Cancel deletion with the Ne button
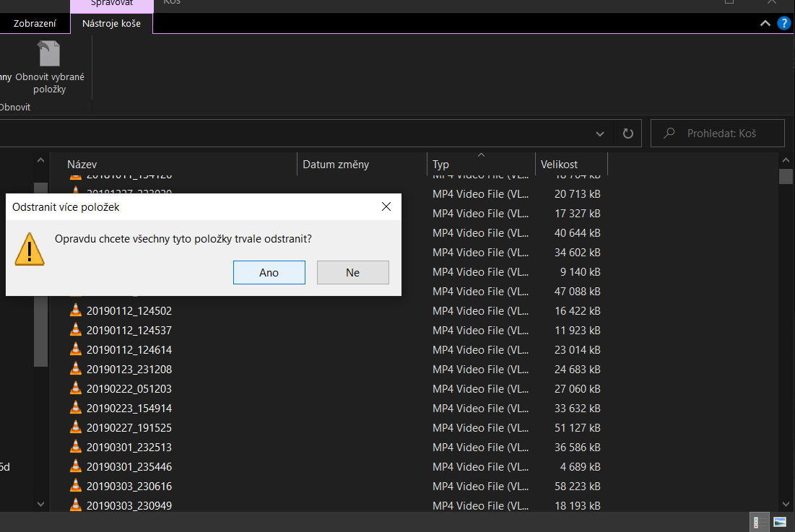 [353, 273]
